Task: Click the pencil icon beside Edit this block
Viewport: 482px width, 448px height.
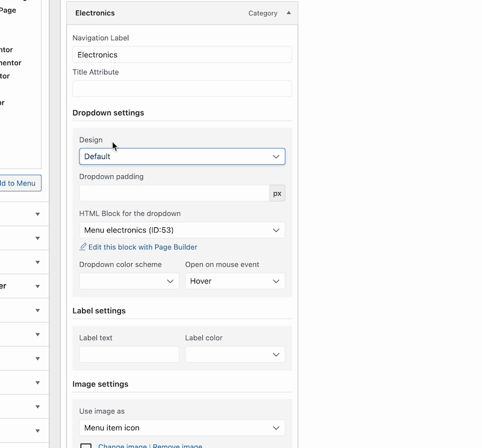Action: [83, 247]
